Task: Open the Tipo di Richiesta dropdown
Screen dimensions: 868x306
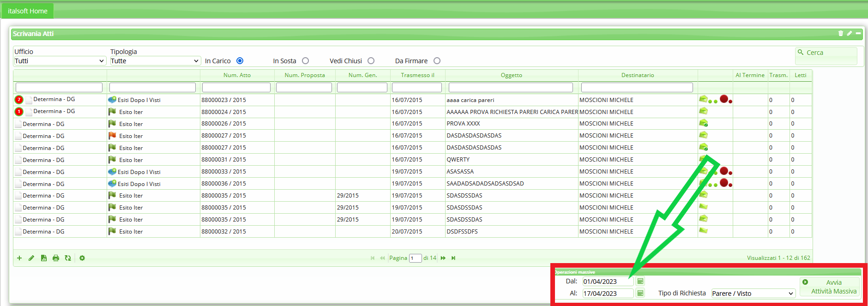Action: (x=753, y=294)
